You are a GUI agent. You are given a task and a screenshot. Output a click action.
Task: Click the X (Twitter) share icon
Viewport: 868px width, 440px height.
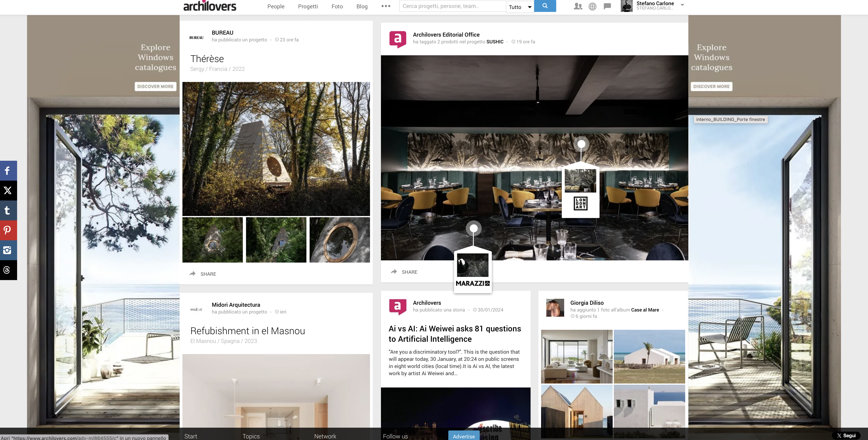pyautogui.click(x=8, y=191)
